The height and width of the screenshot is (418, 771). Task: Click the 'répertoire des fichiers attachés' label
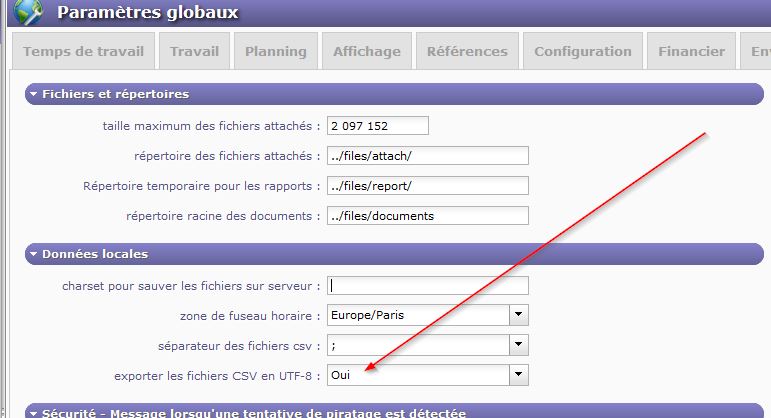[227, 156]
